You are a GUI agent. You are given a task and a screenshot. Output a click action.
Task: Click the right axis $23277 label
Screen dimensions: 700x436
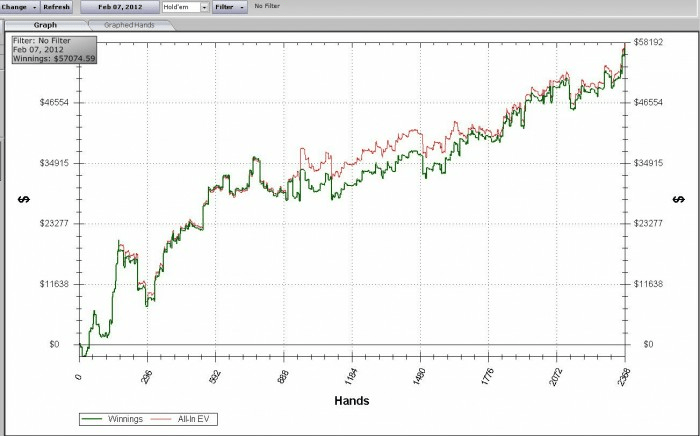648,223
